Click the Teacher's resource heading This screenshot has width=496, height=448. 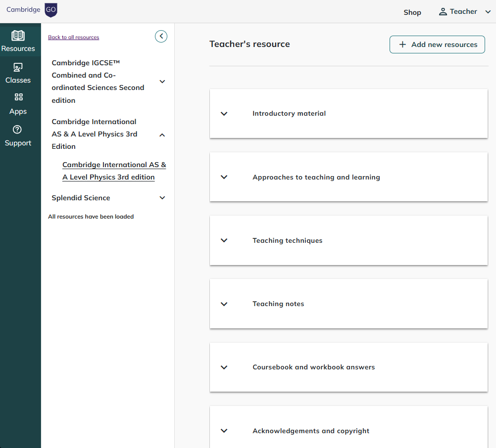click(249, 44)
